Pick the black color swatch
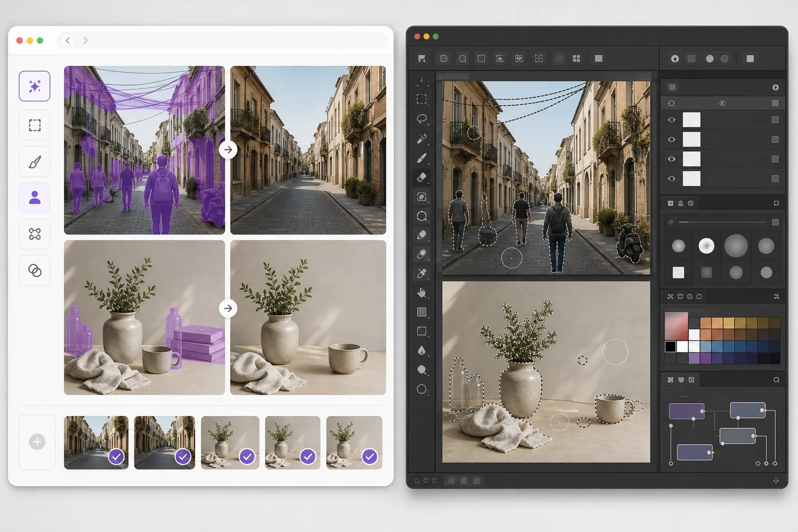Viewport: 798px width, 532px height. (x=671, y=347)
